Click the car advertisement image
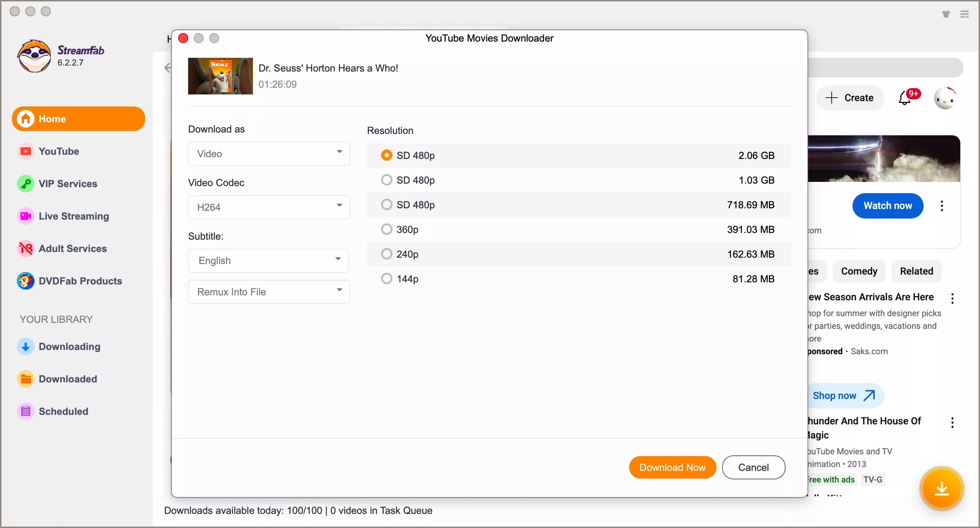This screenshot has width=980, height=528. click(884, 158)
